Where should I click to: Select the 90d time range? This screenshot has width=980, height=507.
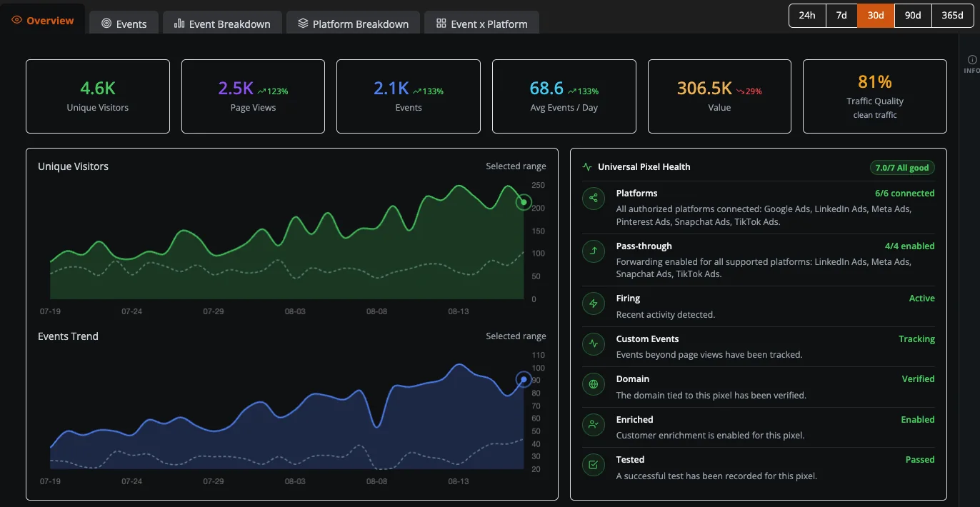pos(913,15)
